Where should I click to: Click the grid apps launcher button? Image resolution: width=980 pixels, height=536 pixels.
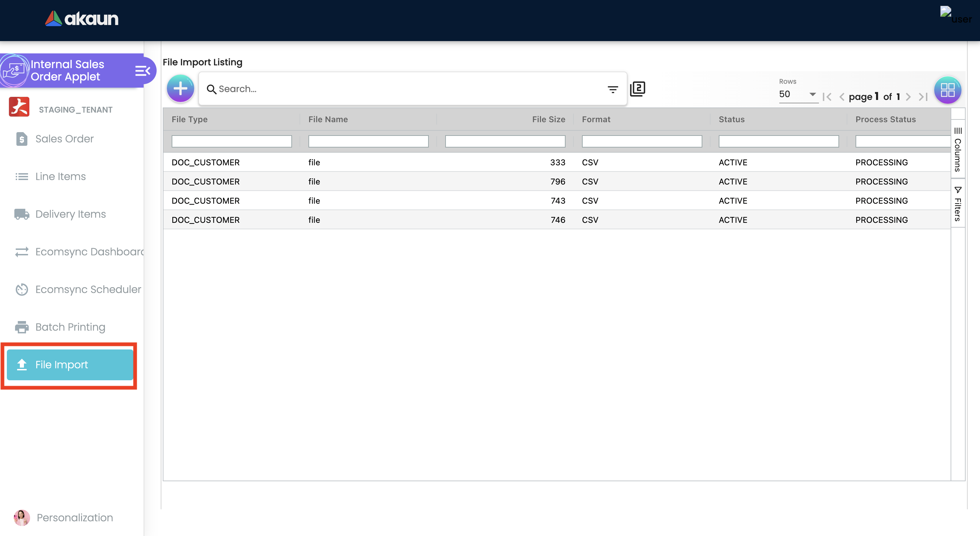947,90
